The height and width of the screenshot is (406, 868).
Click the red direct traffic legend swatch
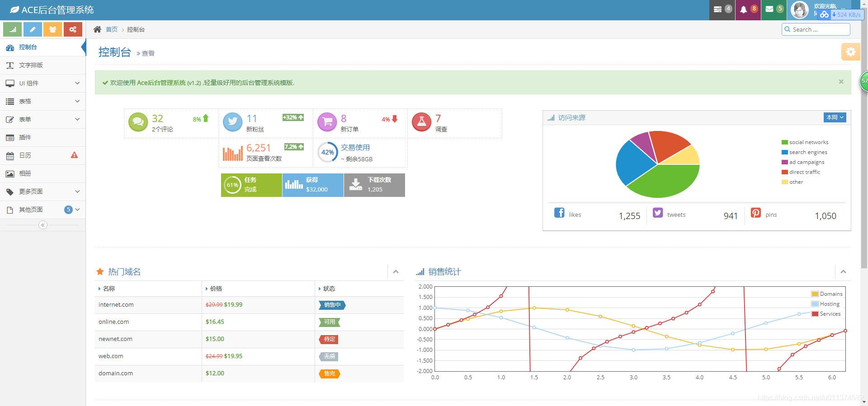point(785,172)
